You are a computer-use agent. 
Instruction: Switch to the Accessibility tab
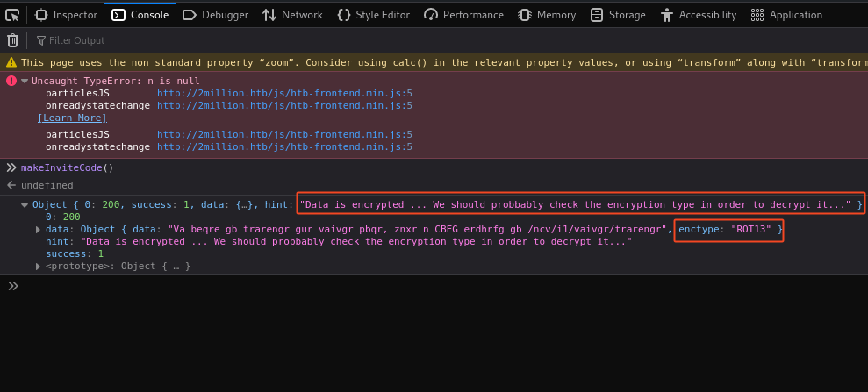click(699, 15)
